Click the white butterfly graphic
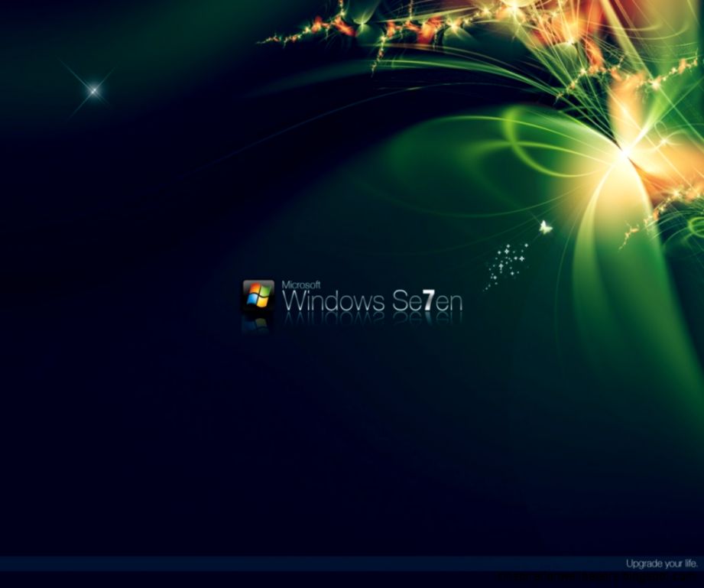Image resolution: width=704 pixels, height=588 pixels. 544,226
